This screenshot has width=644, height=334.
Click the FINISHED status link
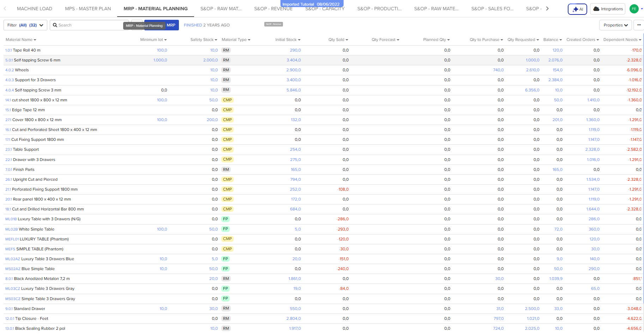click(x=193, y=25)
